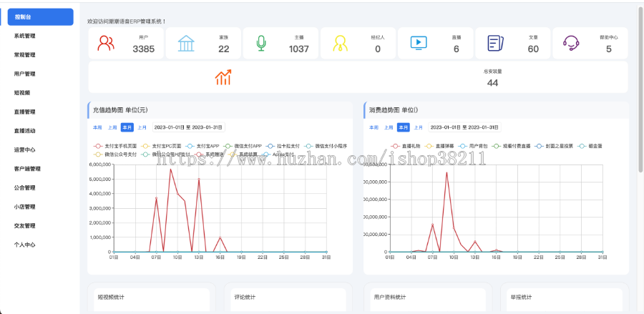This screenshot has height=314, width=644.
Task: Toggle 支付宝APP legend series
Action: (x=203, y=146)
